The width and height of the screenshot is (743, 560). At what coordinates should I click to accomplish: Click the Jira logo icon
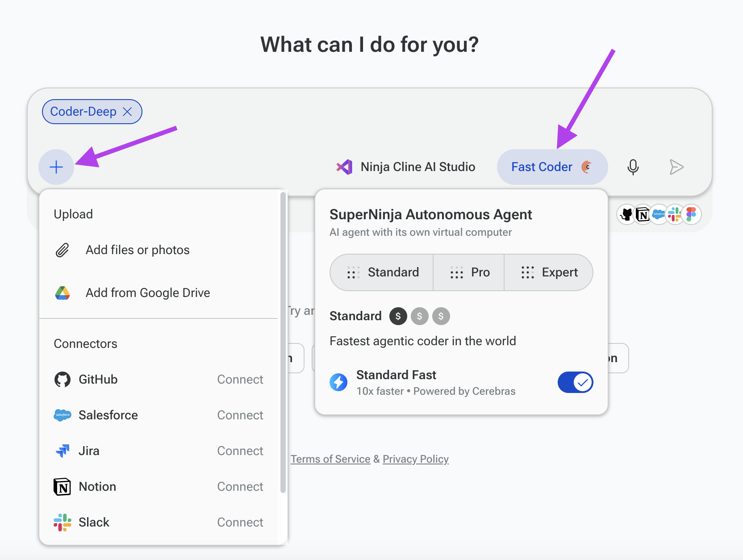coord(63,451)
